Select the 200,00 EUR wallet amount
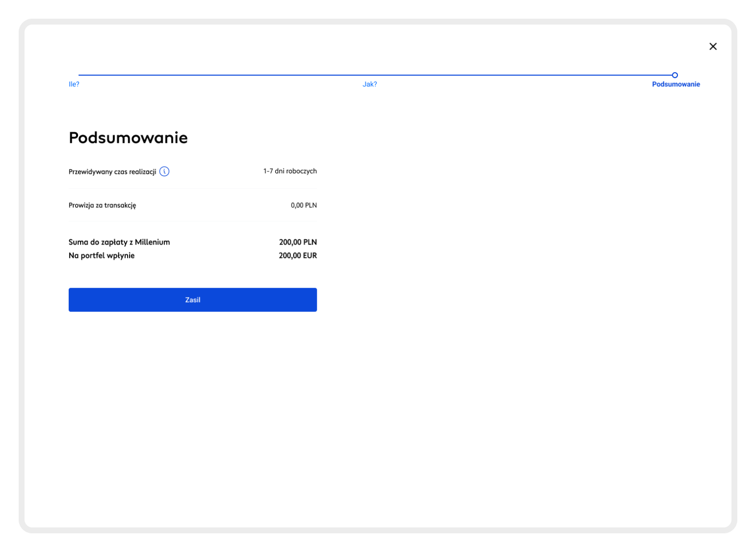756x552 pixels. click(x=297, y=255)
